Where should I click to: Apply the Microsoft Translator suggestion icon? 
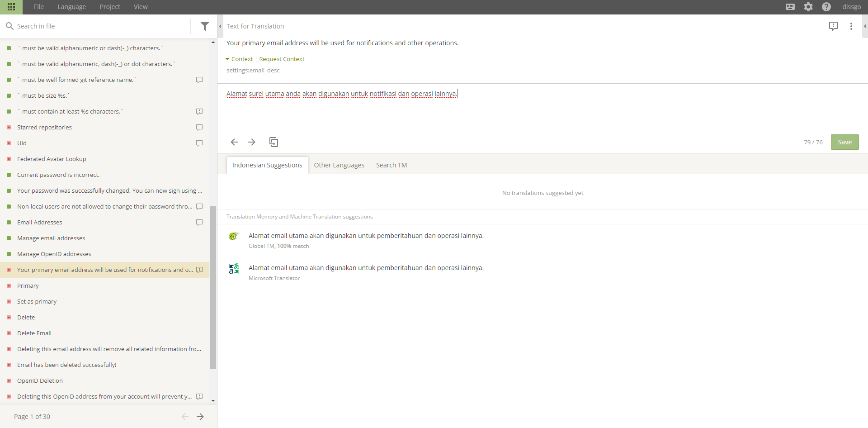(234, 269)
